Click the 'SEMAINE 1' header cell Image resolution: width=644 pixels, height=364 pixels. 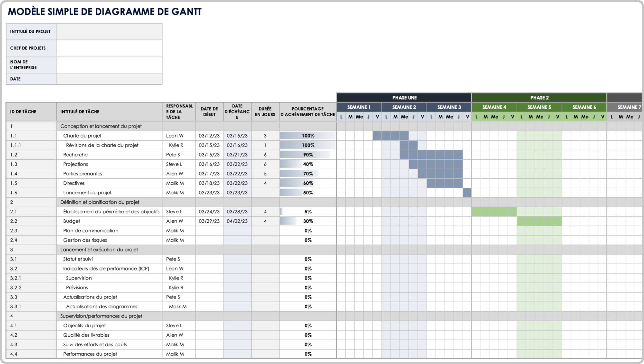(359, 107)
